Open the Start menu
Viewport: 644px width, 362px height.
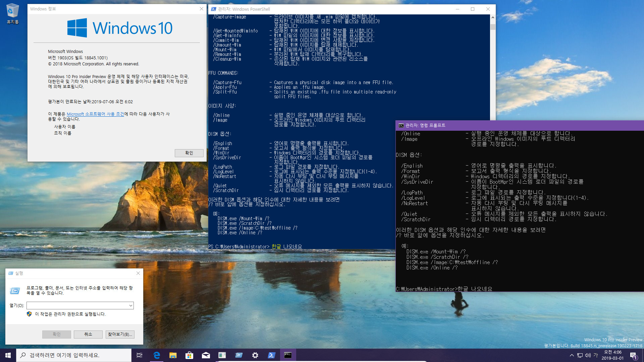click(8, 355)
